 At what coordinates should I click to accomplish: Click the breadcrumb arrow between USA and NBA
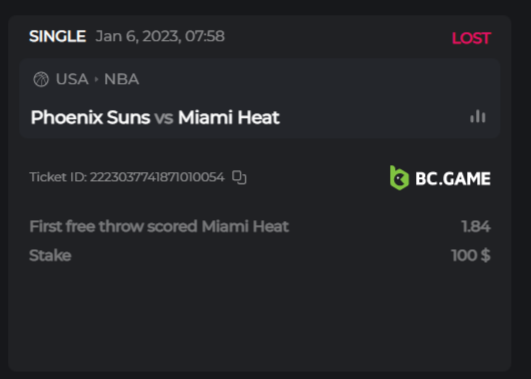tap(96, 79)
